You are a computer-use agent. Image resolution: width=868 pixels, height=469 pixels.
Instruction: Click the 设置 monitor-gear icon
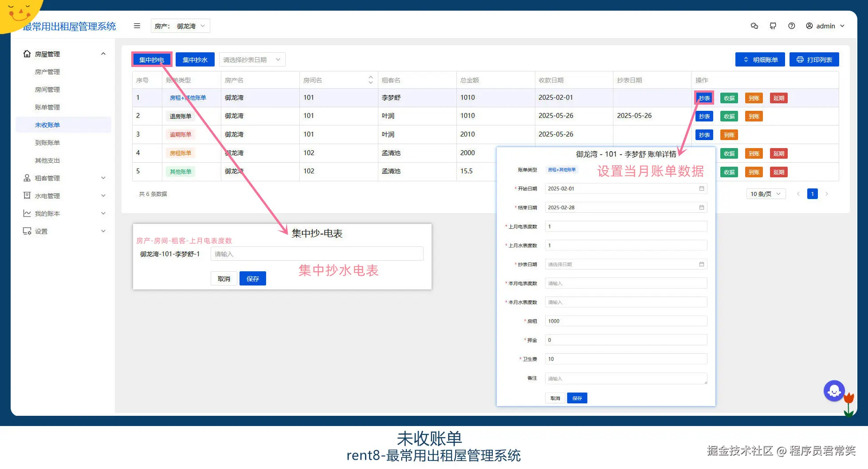pos(27,231)
